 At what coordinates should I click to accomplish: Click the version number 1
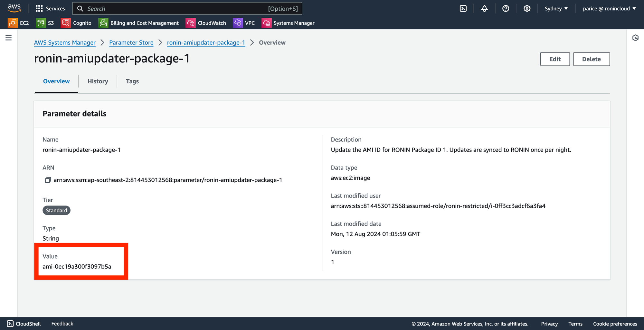point(333,262)
